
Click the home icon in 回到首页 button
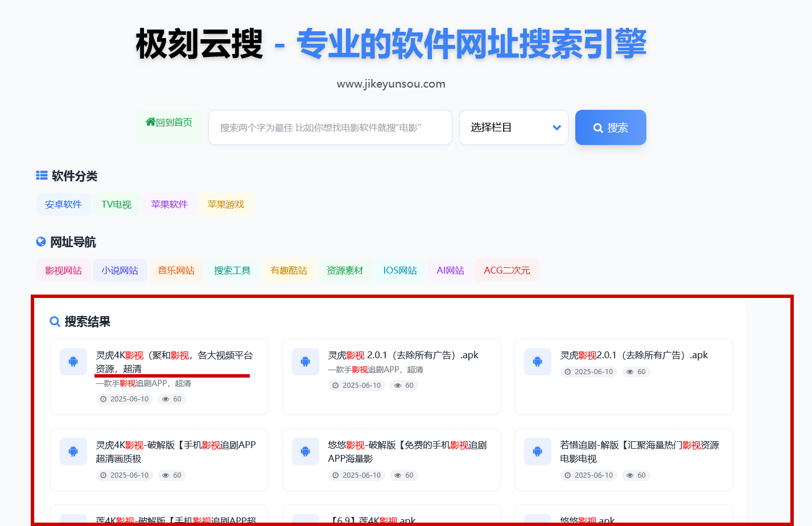(x=151, y=122)
